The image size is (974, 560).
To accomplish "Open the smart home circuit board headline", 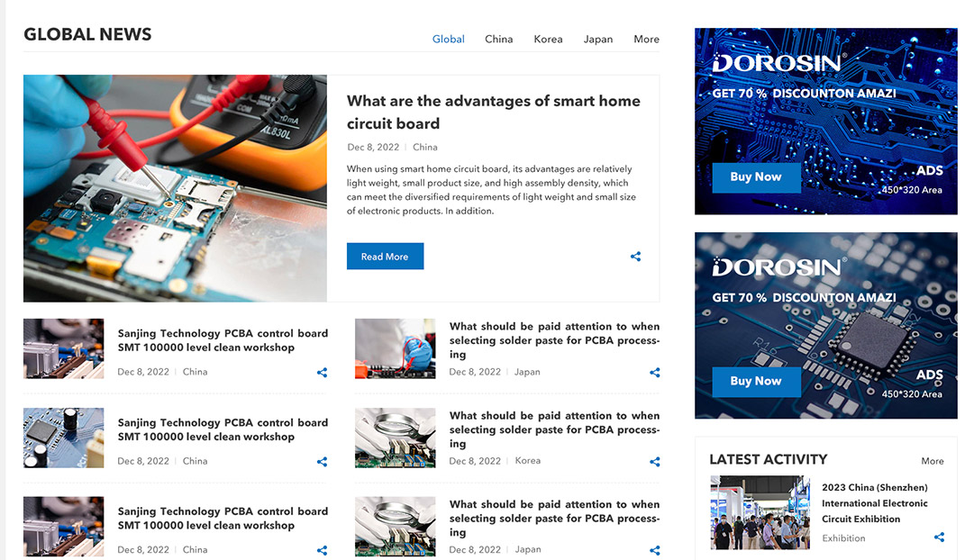I will coord(493,113).
